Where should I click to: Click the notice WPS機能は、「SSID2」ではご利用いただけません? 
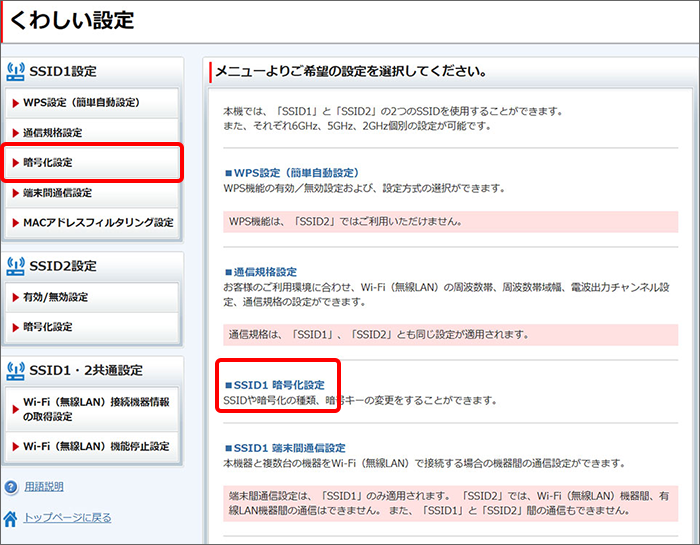[x=450, y=221]
